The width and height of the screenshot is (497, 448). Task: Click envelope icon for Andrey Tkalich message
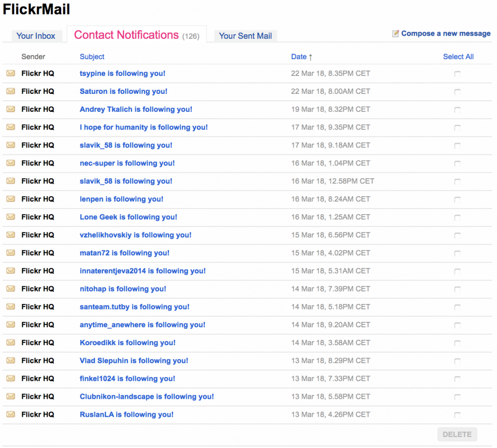10,109
